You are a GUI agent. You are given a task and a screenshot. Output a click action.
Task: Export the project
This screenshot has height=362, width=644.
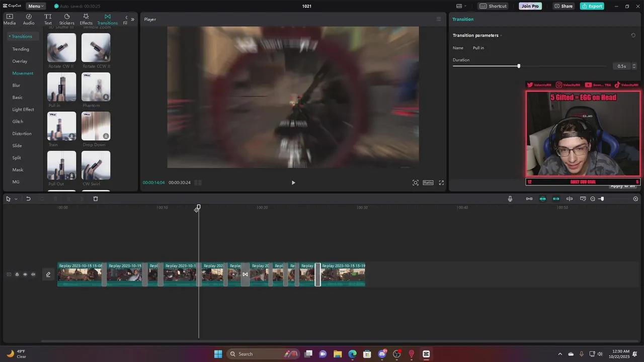pyautogui.click(x=592, y=6)
